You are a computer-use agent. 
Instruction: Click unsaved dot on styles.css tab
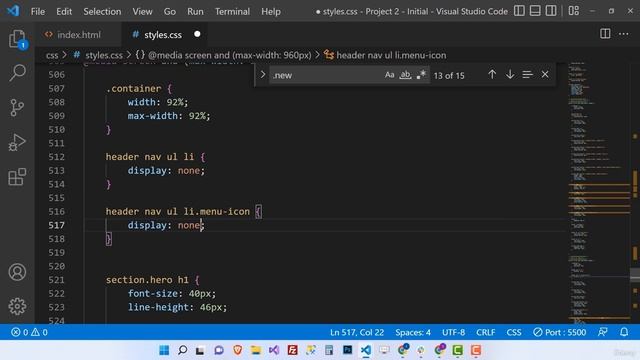(x=198, y=34)
